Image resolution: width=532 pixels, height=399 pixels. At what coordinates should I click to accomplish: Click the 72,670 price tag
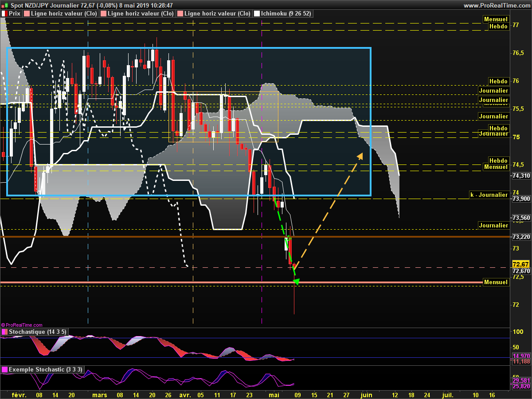tap(521, 270)
